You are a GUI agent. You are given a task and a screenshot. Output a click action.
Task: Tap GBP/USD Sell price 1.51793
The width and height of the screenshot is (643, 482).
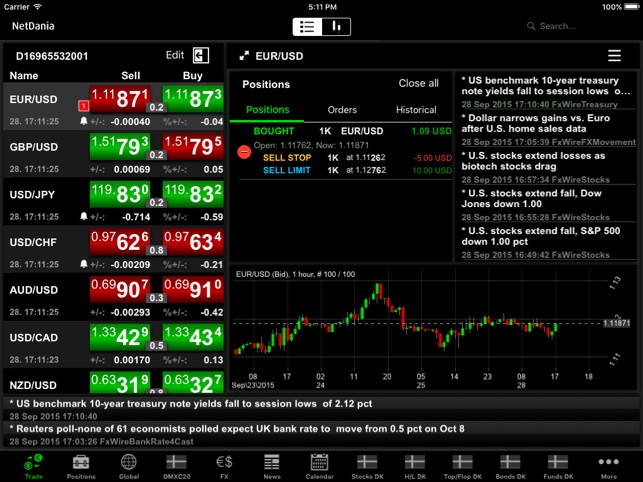pos(120,146)
